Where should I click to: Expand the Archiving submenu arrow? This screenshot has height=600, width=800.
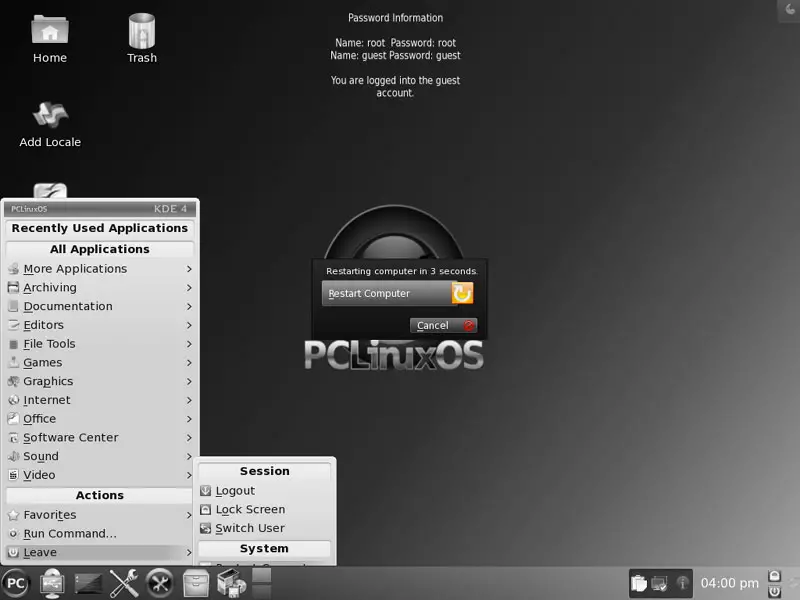[x=189, y=288]
